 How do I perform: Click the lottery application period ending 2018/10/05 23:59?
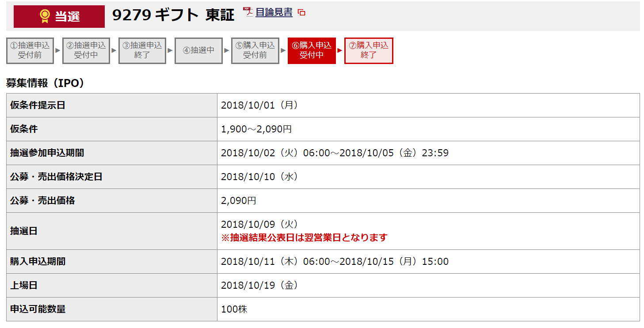click(335, 153)
